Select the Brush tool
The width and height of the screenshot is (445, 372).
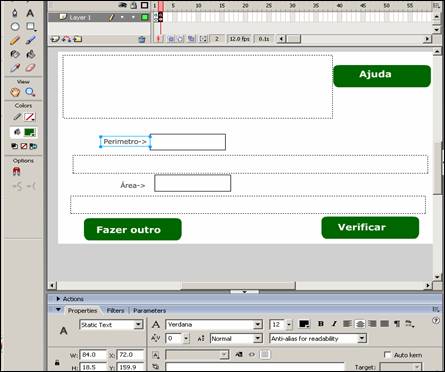click(x=30, y=40)
